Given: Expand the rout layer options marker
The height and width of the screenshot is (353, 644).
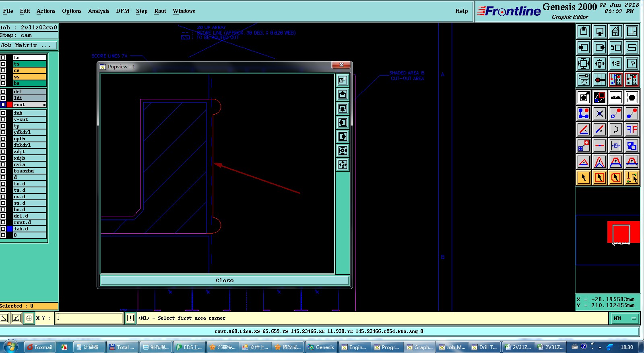Looking at the screenshot, I should [x=44, y=105].
